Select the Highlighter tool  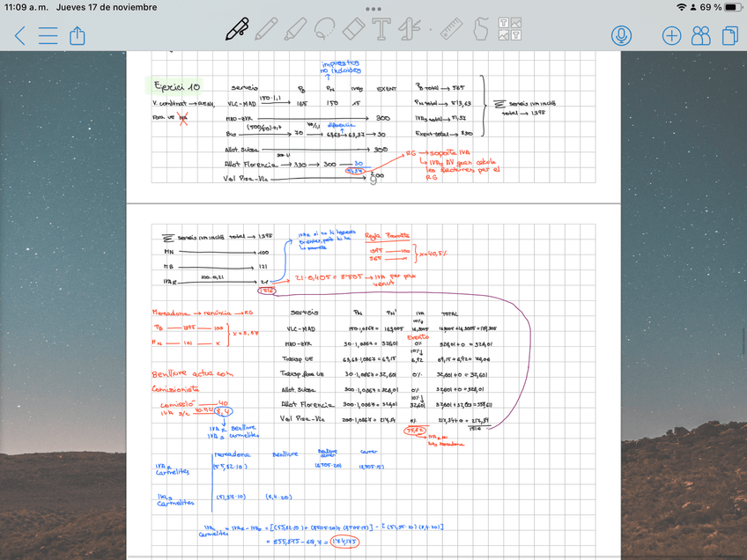[294, 30]
